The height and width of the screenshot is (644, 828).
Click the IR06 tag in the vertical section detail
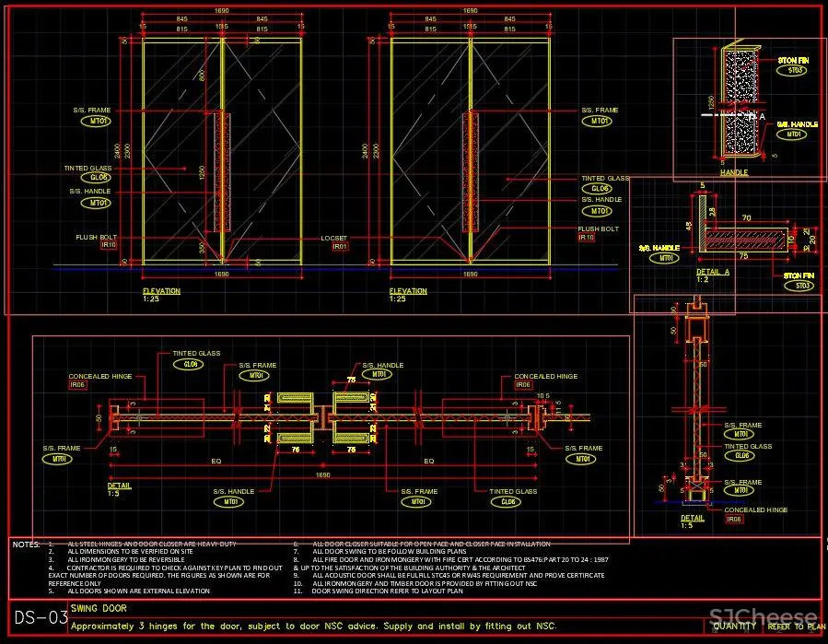pyautogui.click(x=734, y=520)
